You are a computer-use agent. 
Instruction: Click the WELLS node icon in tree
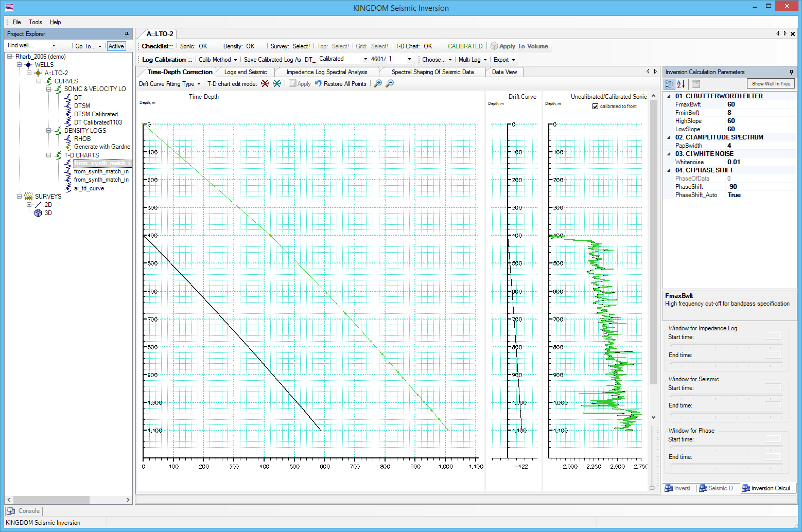pyautogui.click(x=28, y=65)
